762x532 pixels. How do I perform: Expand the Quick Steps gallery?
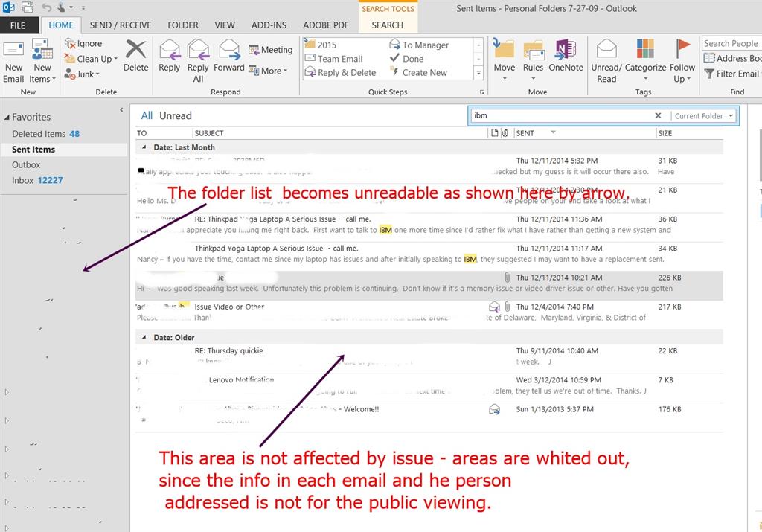(478, 73)
